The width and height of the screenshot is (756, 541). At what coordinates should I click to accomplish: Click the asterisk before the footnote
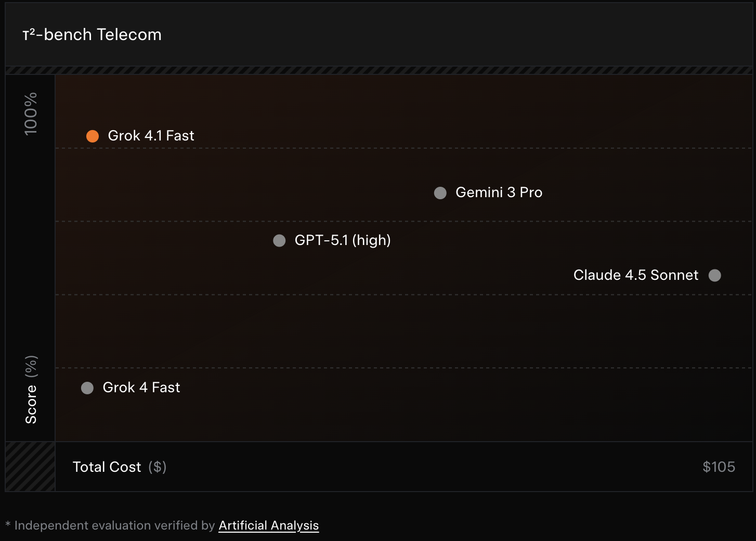pos(8,524)
